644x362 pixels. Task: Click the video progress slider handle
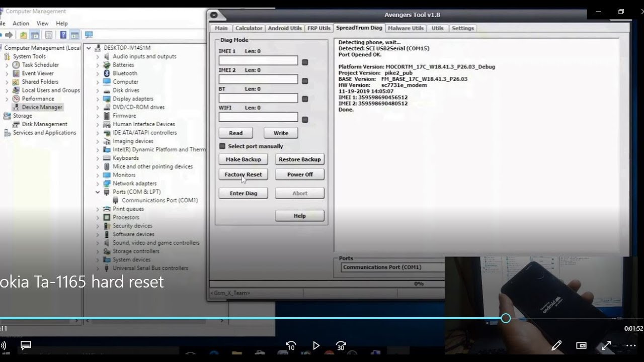click(506, 318)
